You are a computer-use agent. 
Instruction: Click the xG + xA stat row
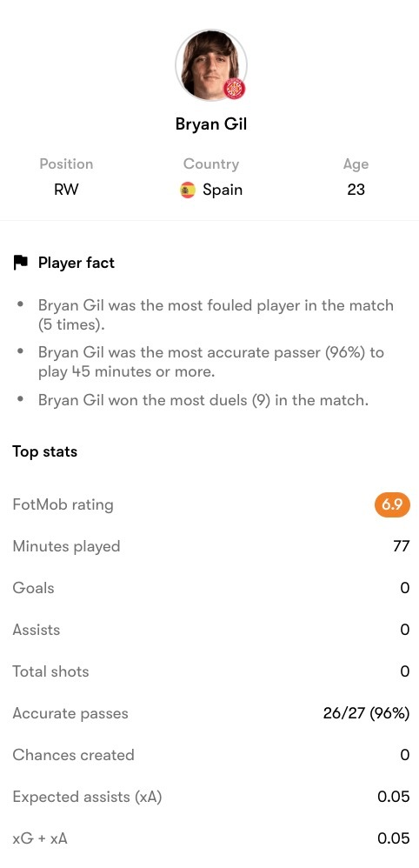pos(211,838)
